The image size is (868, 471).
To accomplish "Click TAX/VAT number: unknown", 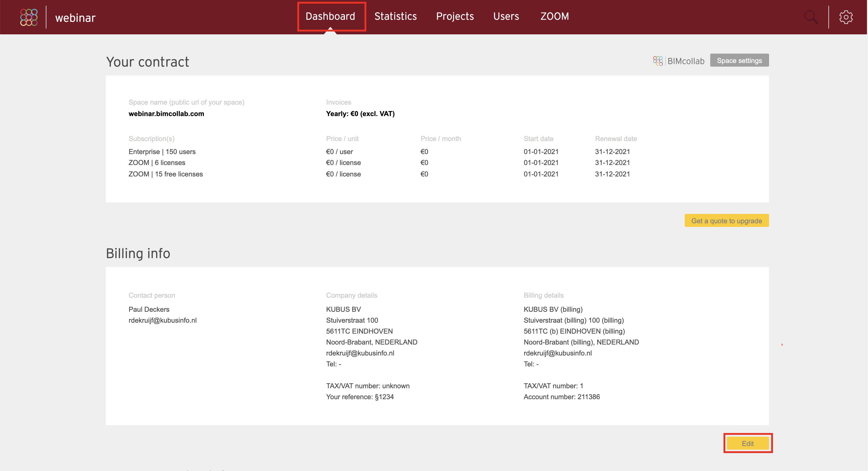I will coord(368,386).
